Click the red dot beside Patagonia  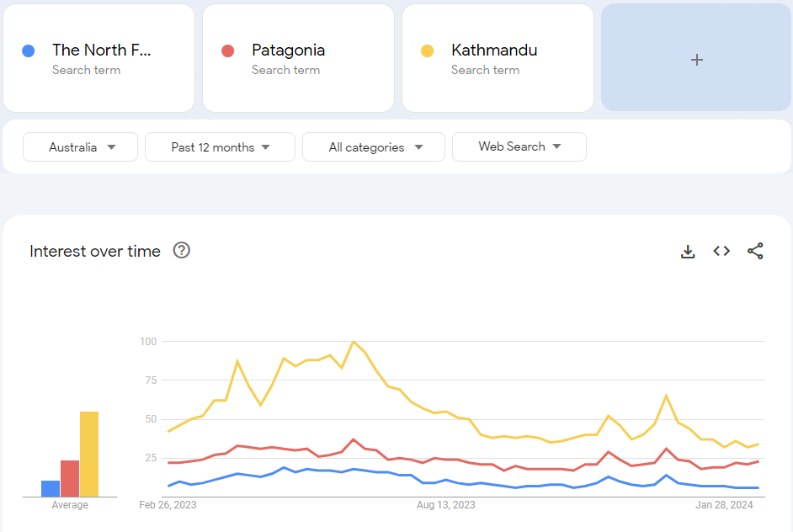coord(227,51)
